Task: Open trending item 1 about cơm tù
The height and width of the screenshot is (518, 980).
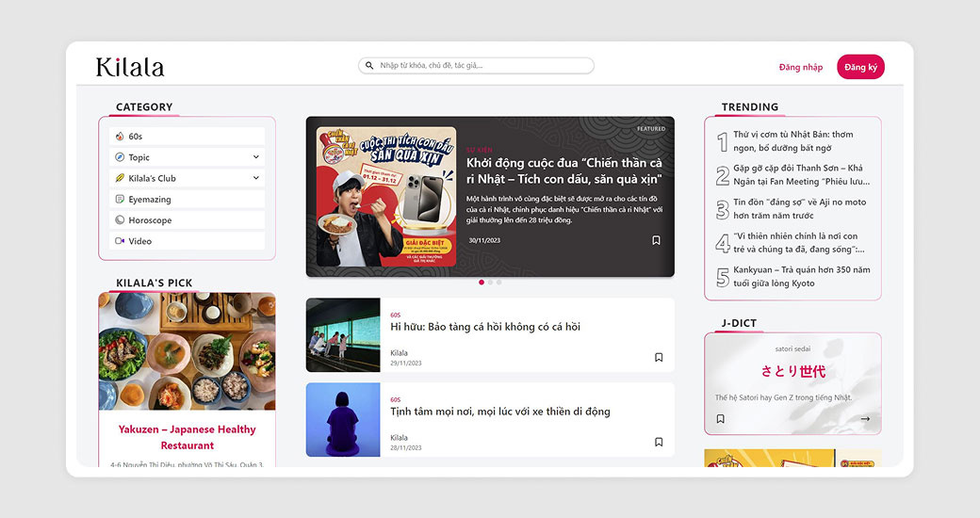Action: coord(793,141)
